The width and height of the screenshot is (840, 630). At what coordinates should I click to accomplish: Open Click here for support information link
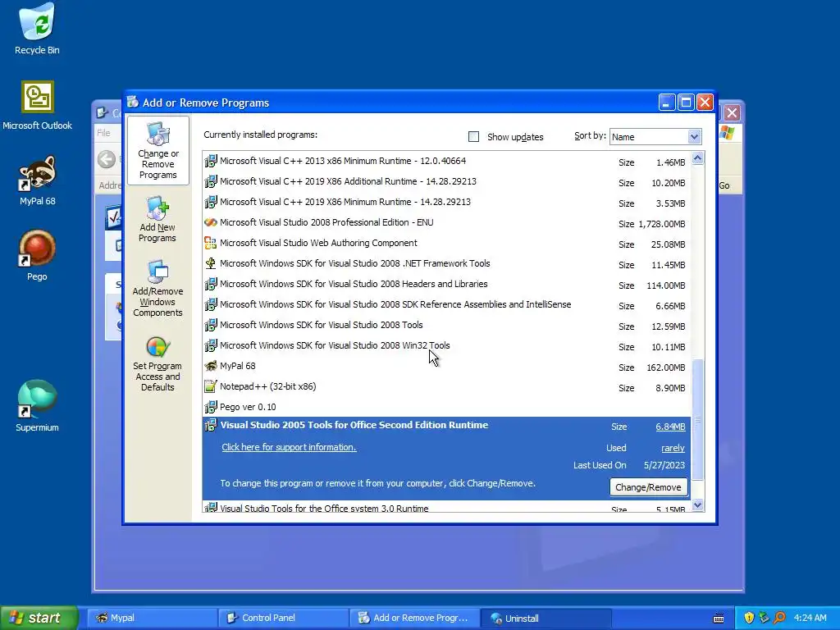[289, 447]
